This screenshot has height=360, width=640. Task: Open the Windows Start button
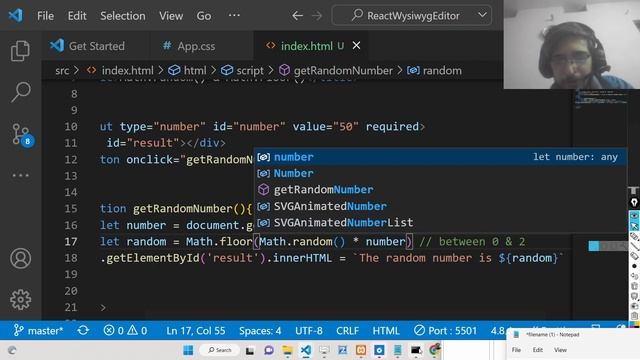188,350
